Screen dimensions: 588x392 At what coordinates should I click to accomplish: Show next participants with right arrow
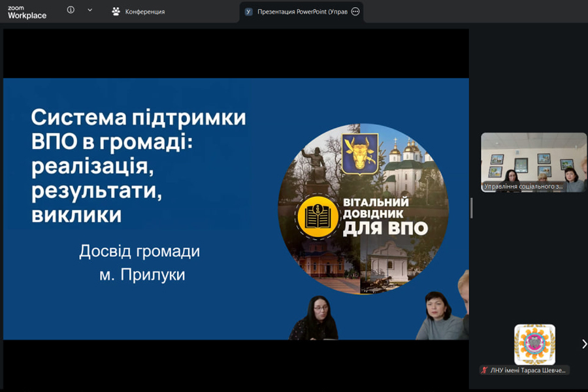[x=584, y=344]
